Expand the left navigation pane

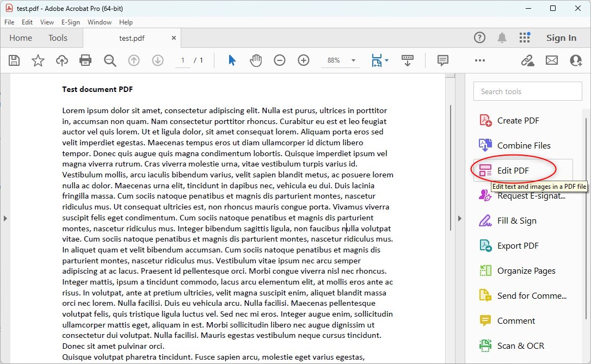point(5,218)
